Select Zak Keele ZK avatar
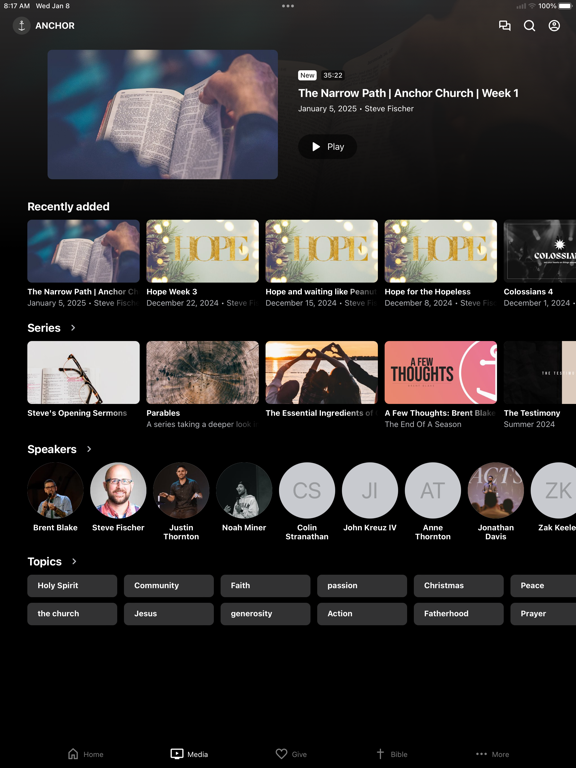This screenshot has height=768, width=576. coord(553,490)
